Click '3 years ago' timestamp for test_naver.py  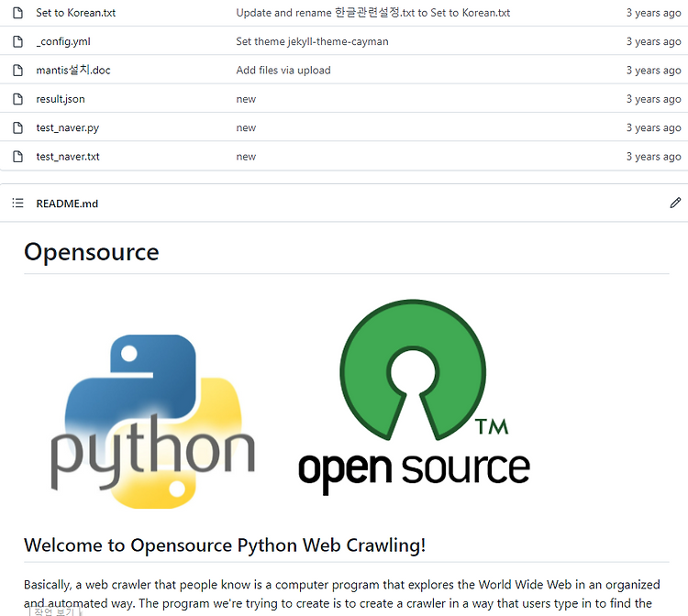click(654, 128)
